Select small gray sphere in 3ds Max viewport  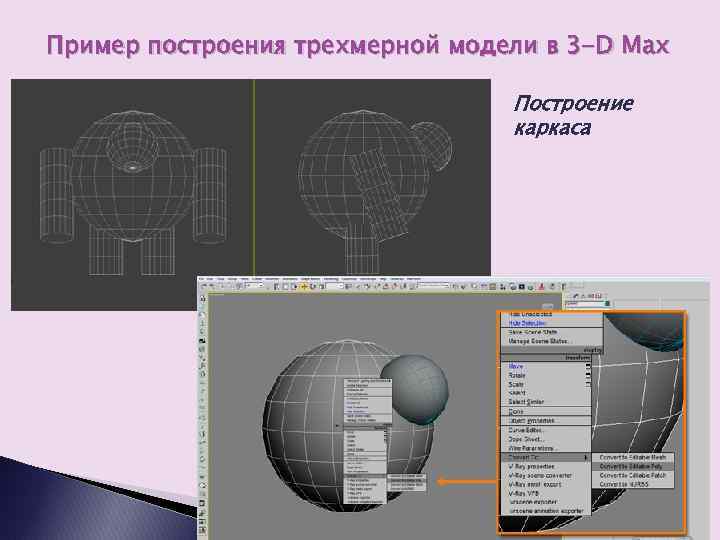415,388
